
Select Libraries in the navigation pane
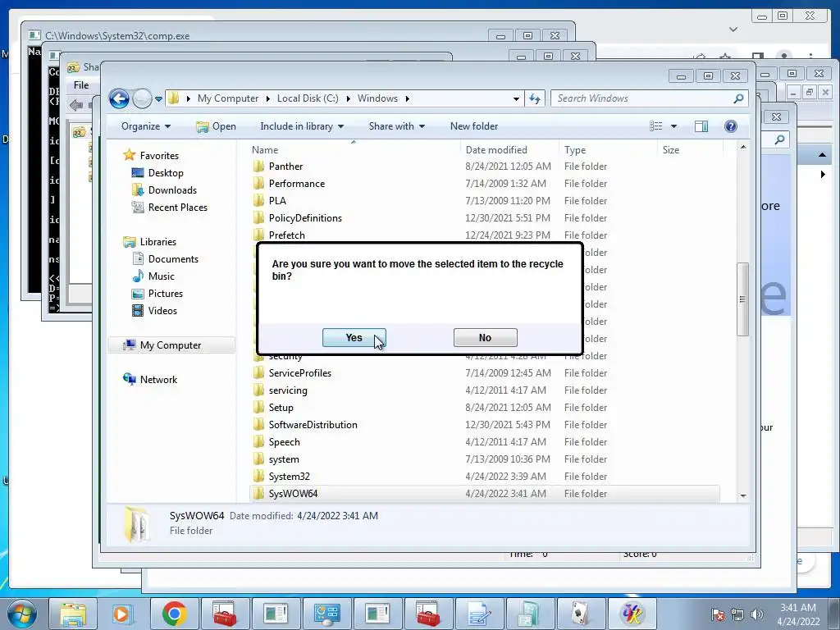tap(158, 242)
